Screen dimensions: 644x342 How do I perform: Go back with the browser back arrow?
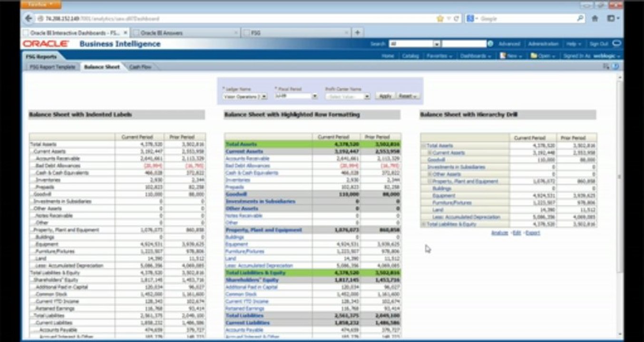coord(29,19)
